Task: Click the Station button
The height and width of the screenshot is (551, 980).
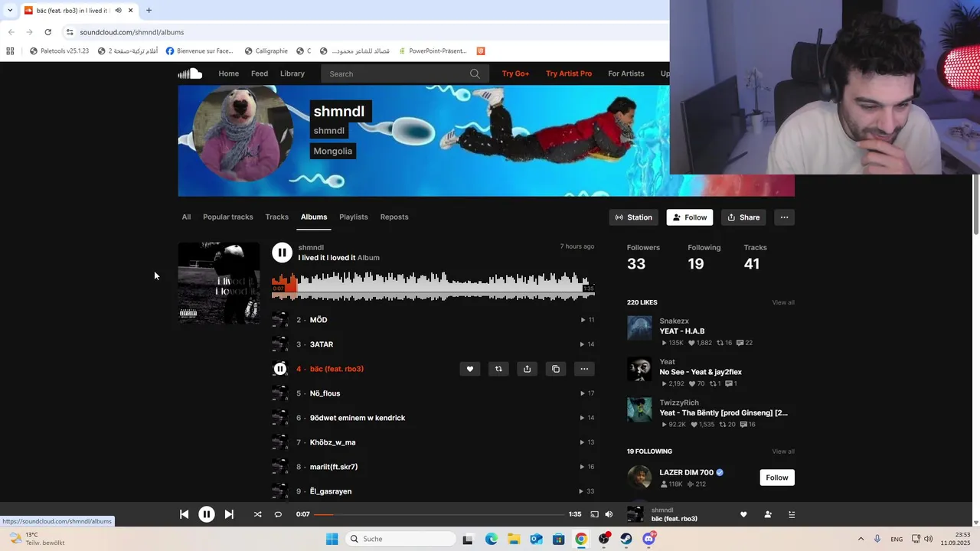Action: click(634, 217)
